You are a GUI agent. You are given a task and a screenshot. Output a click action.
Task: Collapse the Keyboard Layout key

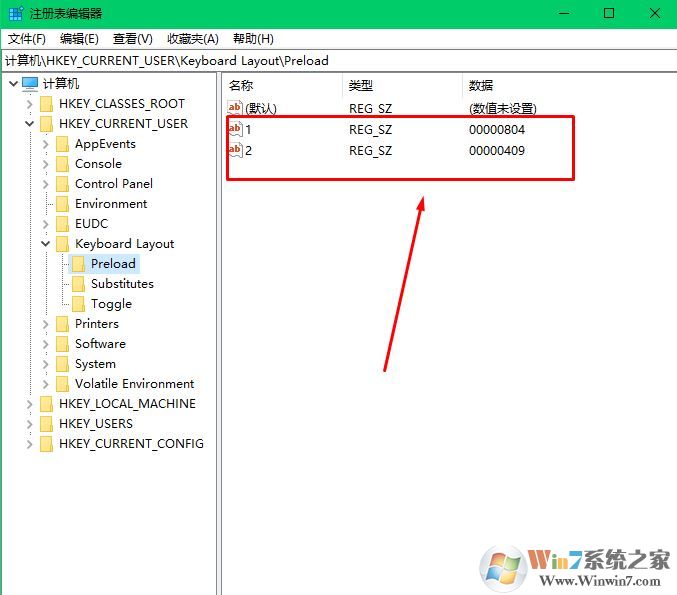46,244
